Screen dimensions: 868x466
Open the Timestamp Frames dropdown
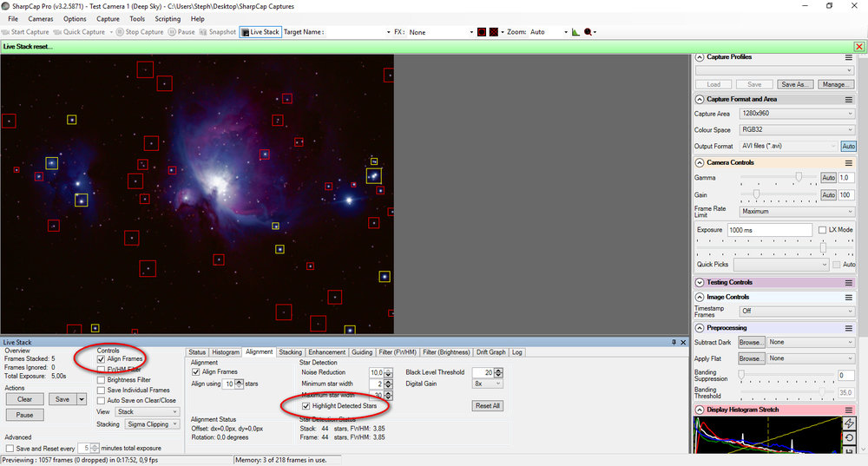coord(797,311)
